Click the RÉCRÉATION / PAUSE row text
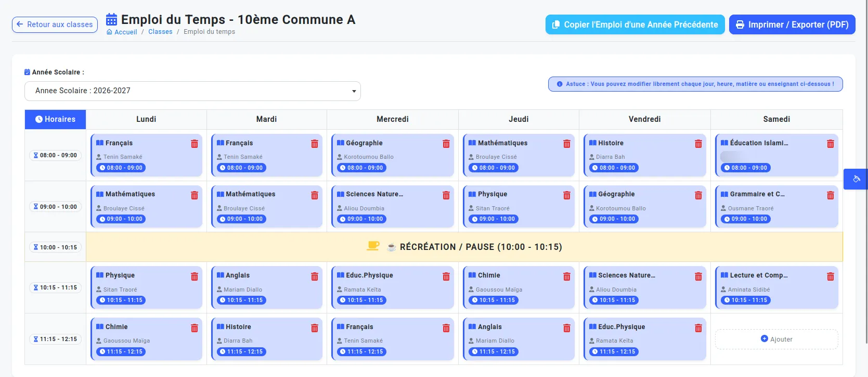The width and height of the screenshot is (868, 377). point(481,247)
